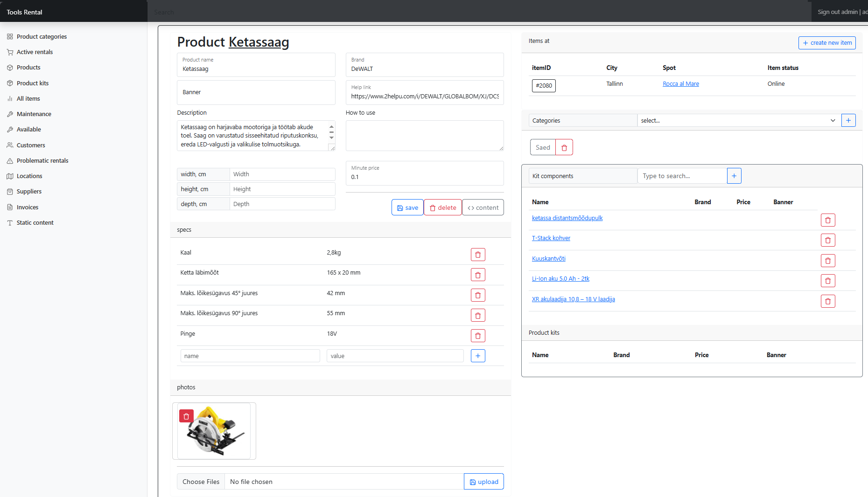Delete the Saed category tag

coord(564,147)
